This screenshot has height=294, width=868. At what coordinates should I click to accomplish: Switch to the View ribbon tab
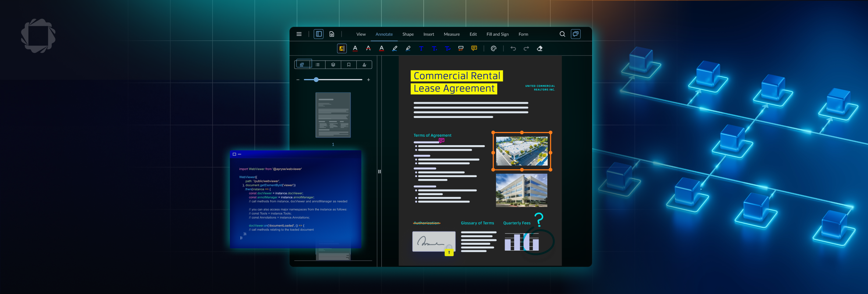click(x=361, y=34)
